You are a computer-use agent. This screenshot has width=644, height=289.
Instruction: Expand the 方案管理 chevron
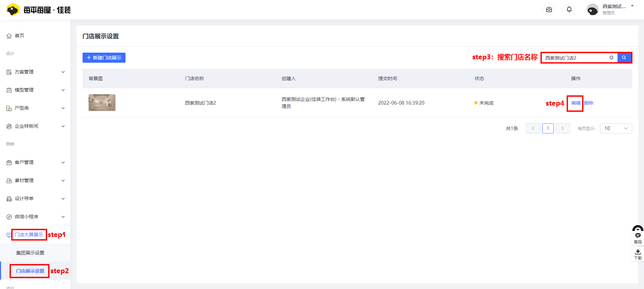point(63,72)
